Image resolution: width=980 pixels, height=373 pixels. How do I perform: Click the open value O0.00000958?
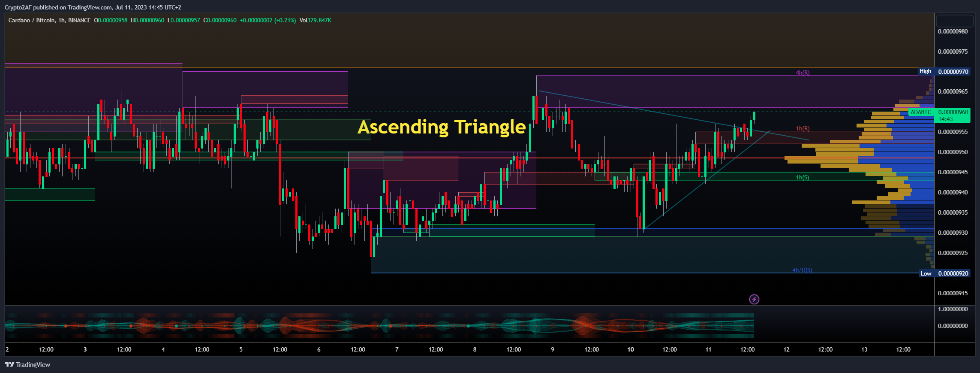111,20
